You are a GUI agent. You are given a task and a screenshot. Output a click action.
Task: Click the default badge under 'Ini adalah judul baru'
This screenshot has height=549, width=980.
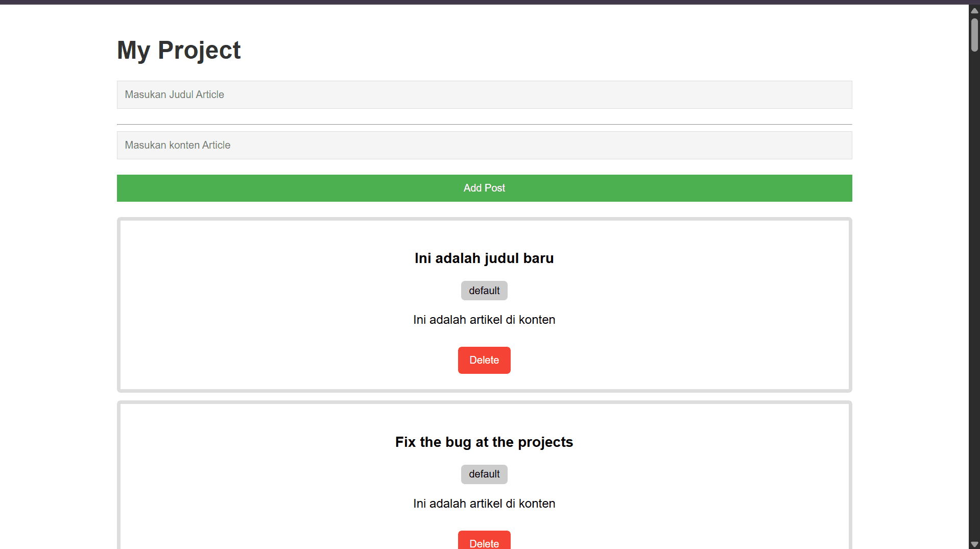(484, 290)
